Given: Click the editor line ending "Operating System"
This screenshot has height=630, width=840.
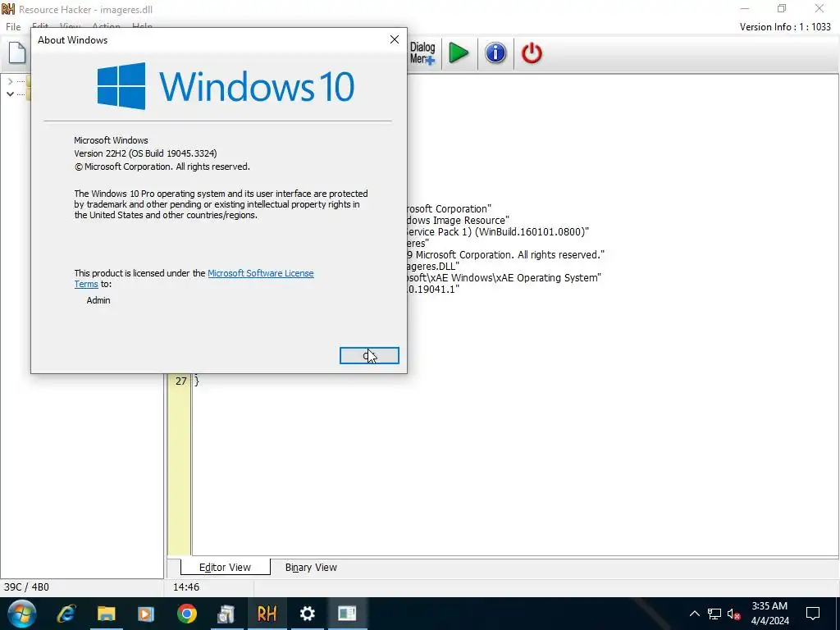Looking at the screenshot, I should (504, 277).
